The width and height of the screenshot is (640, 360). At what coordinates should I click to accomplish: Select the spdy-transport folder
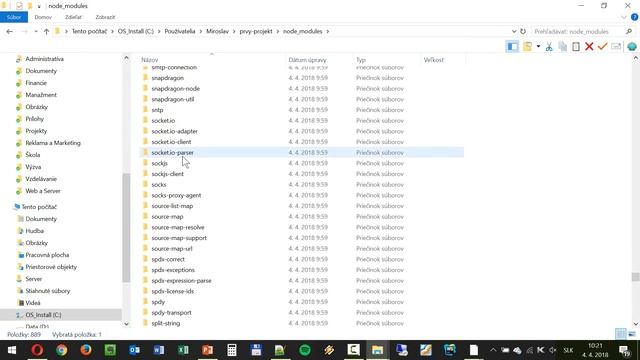coord(171,313)
